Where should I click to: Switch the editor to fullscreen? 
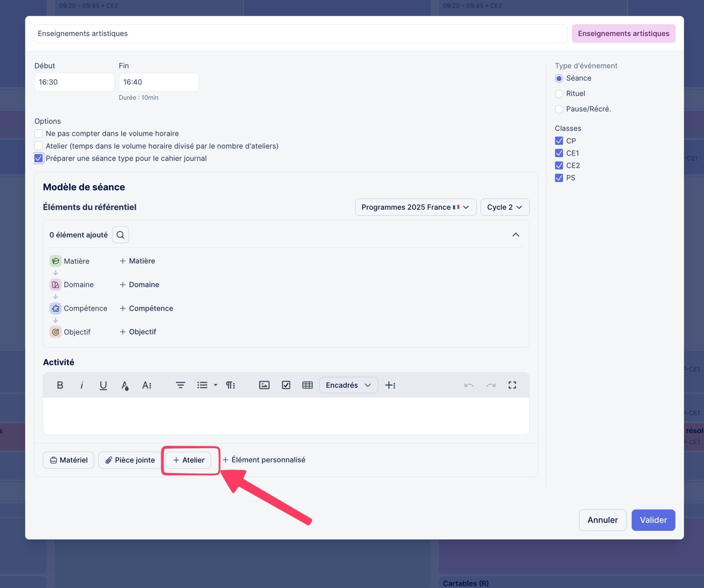click(512, 385)
